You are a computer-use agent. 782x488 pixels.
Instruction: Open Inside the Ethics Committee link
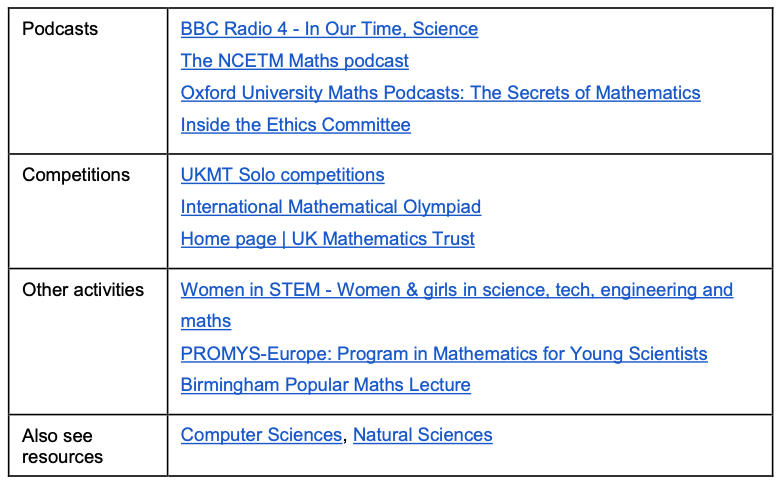coord(295,125)
